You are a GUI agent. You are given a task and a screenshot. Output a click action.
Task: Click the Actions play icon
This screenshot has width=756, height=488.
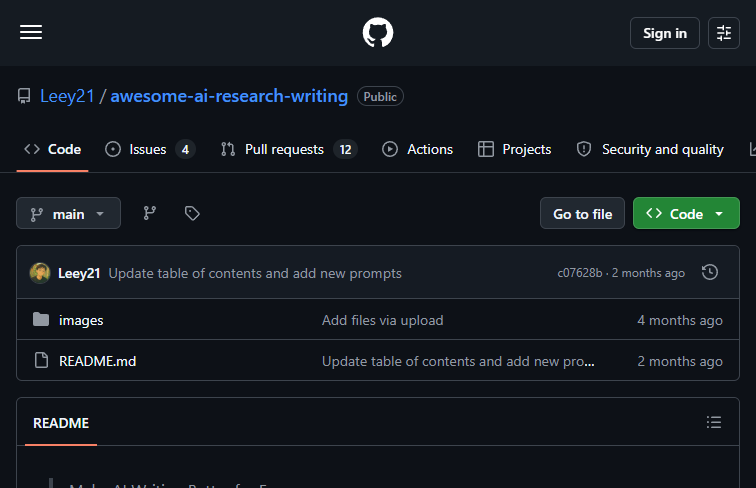[390, 149]
